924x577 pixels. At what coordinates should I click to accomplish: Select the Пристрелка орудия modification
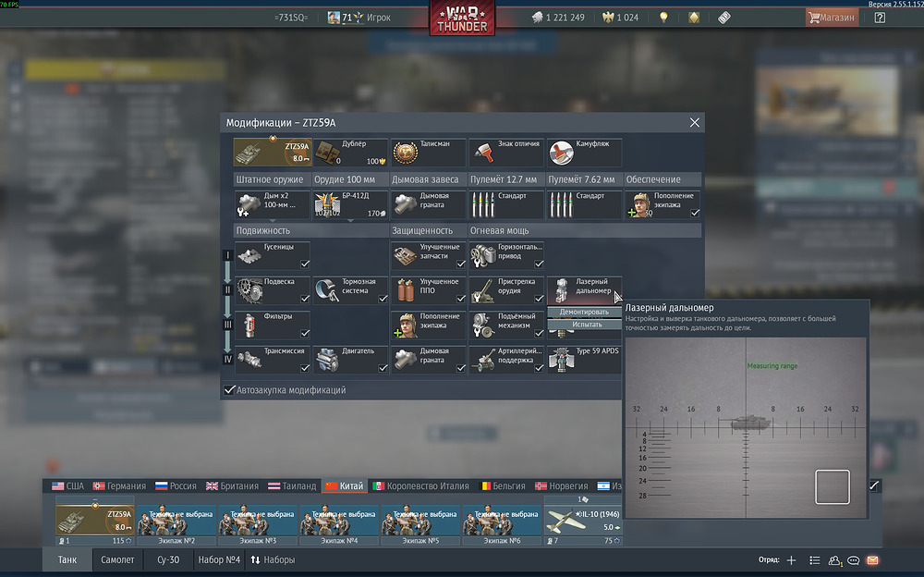tap(506, 290)
